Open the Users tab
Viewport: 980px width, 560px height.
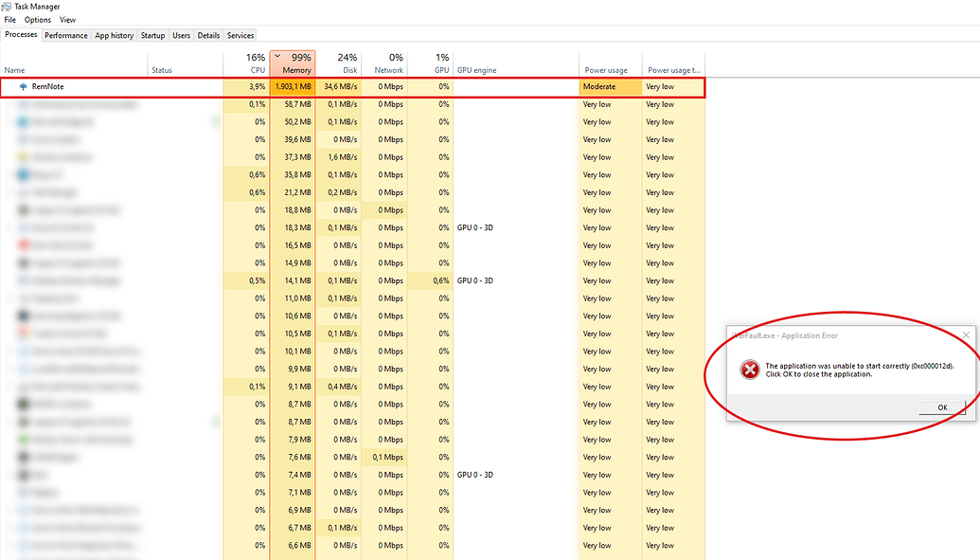(x=181, y=35)
